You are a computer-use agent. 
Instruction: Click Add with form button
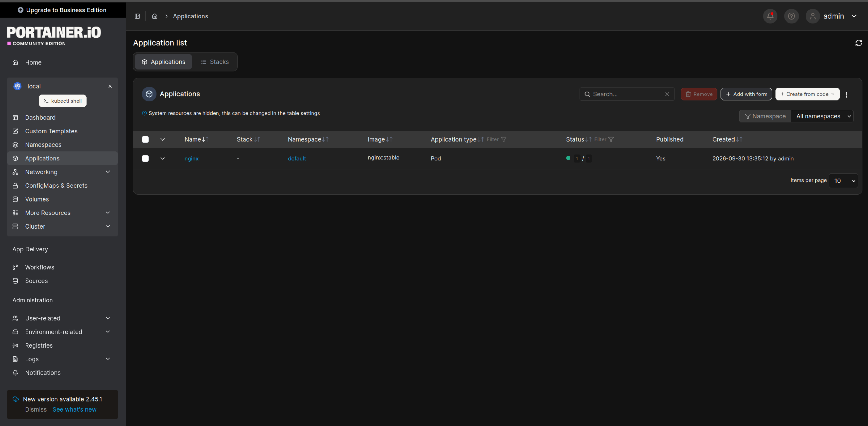coord(746,94)
